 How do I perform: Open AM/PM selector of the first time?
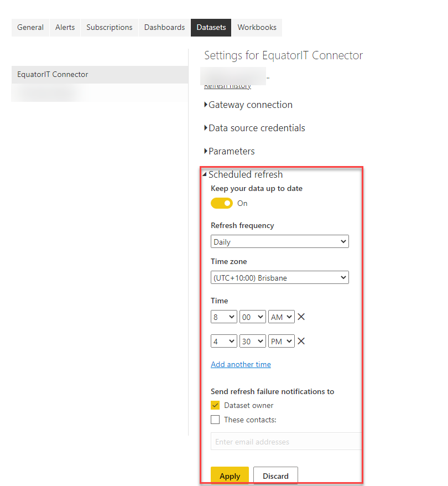[x=281, y=317]
